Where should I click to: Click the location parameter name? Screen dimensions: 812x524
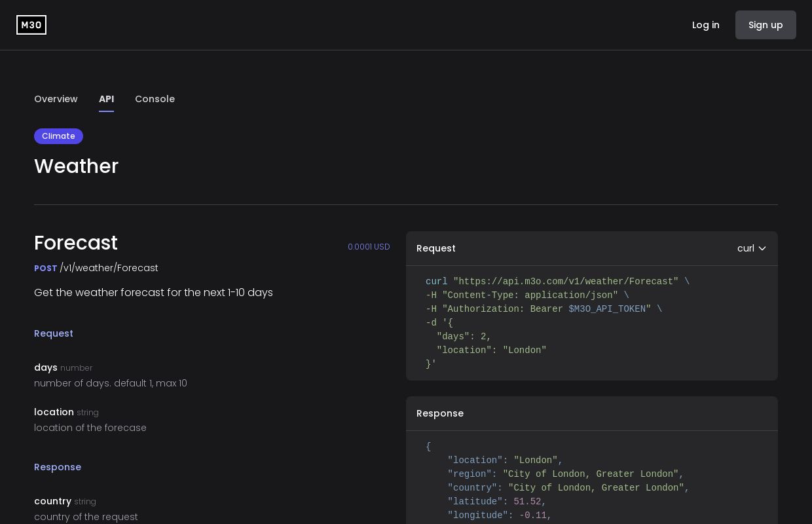pyautogui.click(x=54, y=412)
